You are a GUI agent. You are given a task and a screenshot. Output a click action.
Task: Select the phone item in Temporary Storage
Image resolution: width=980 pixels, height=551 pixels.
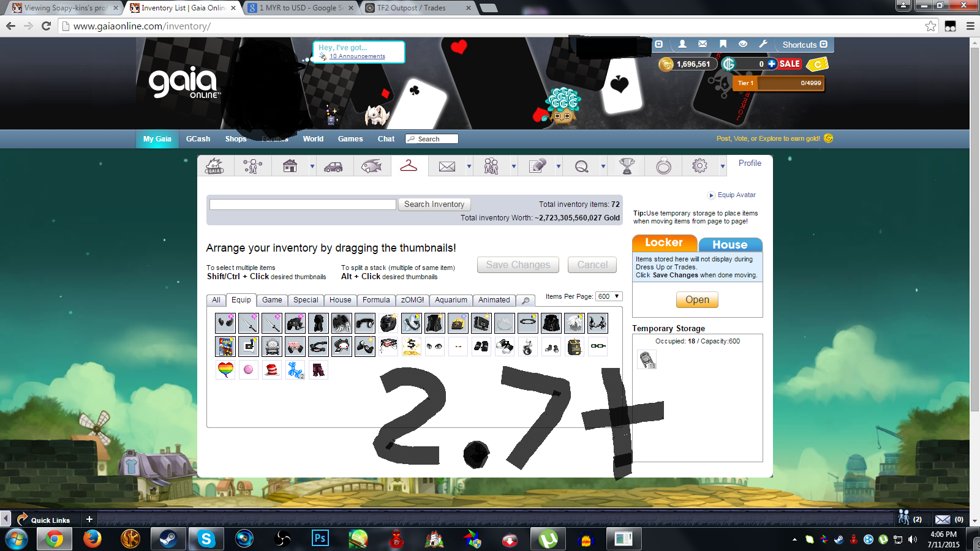tap(647, 359)
